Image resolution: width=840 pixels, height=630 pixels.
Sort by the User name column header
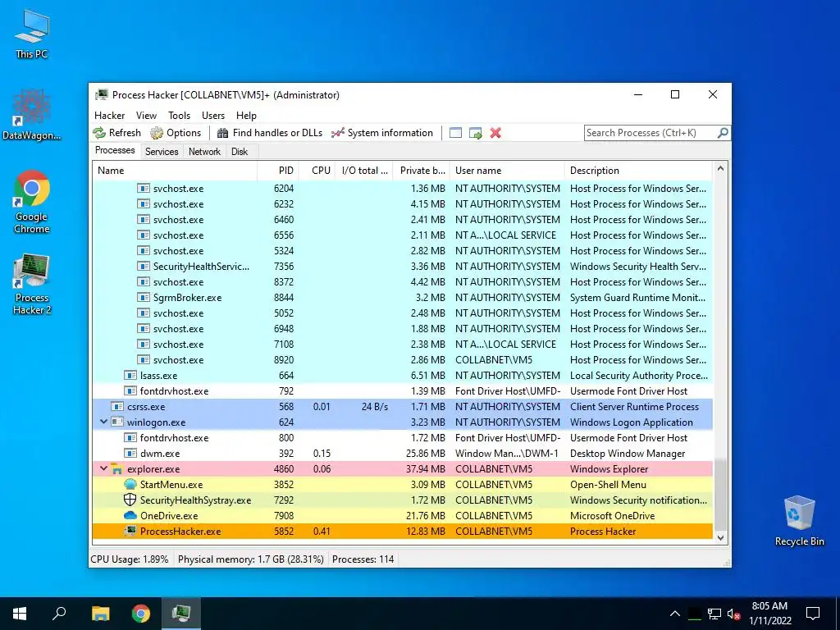coord(507,171)
